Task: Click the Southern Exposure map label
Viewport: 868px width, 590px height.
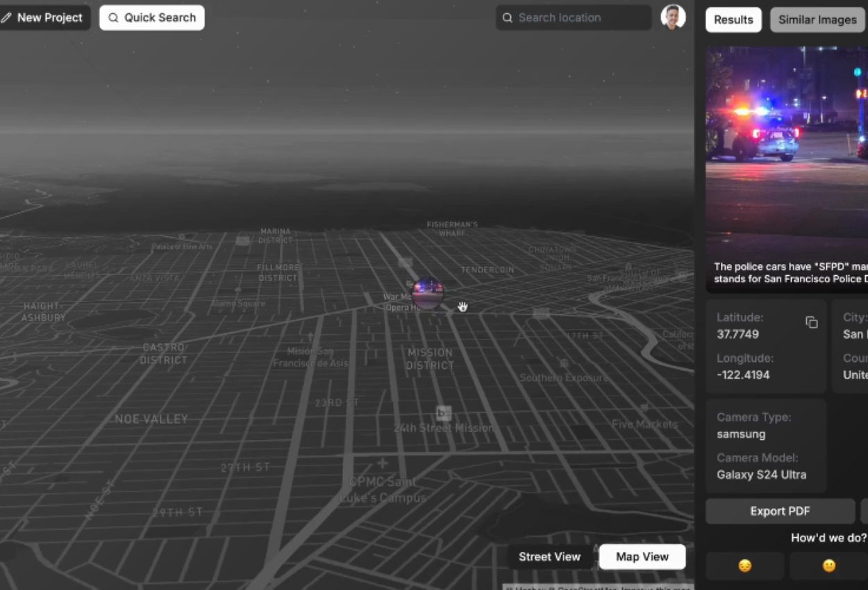Action: 564,378
